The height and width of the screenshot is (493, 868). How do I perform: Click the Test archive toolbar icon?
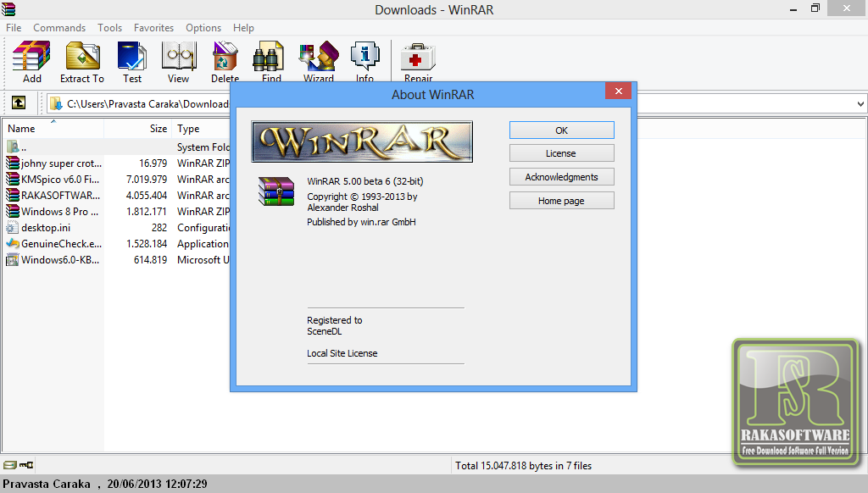(131, 56)
